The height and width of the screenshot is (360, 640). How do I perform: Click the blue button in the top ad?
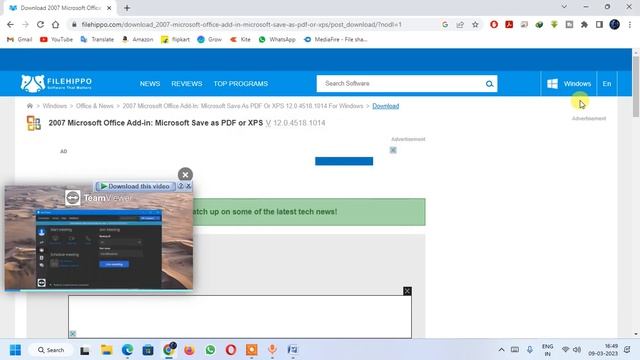coord(344,161)
